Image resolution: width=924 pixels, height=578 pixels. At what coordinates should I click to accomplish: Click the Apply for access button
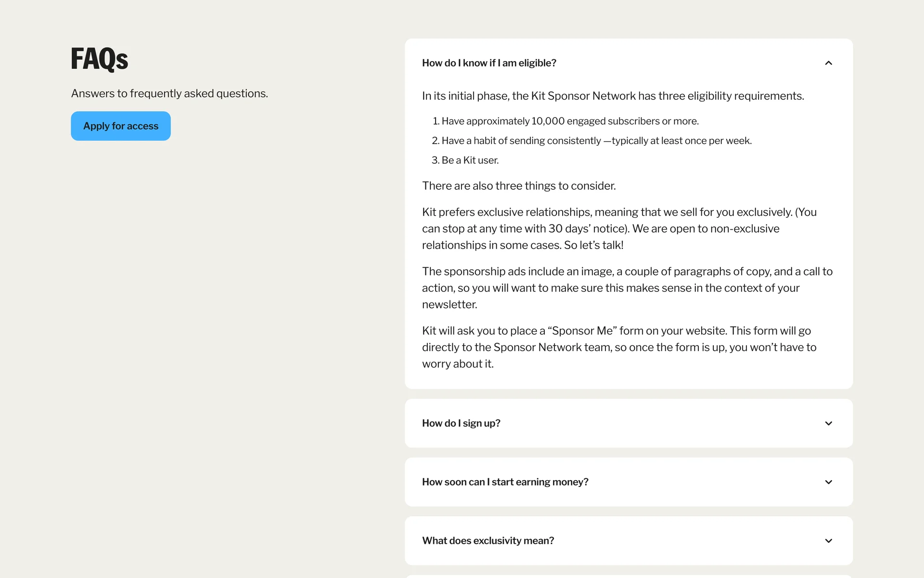tap(120, 126)
